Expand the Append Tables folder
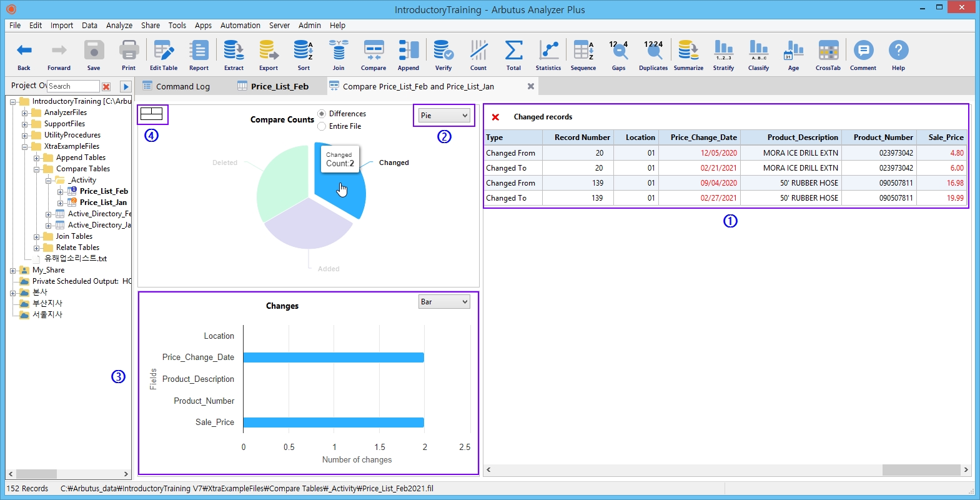980x500 pixels. click(37, 158)
